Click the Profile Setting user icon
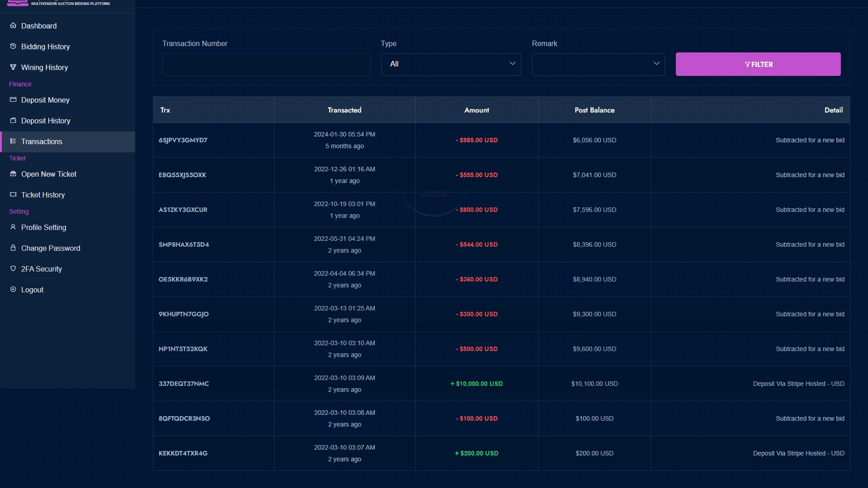 point(13,227)
